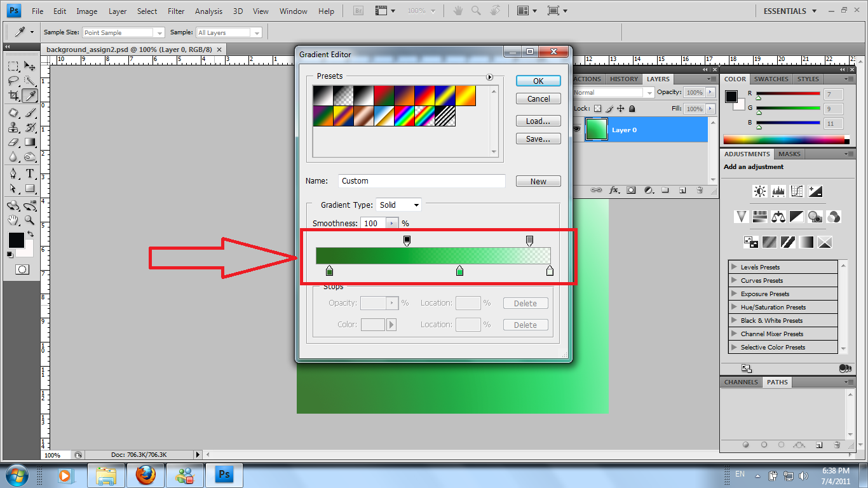Screen dimensions: 868x488
Task: Select the Brush tool
Action: pos(30,112)
